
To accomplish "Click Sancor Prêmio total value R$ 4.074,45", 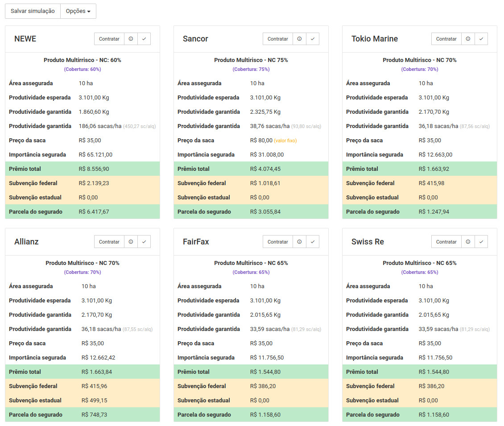I will (265, 169).
